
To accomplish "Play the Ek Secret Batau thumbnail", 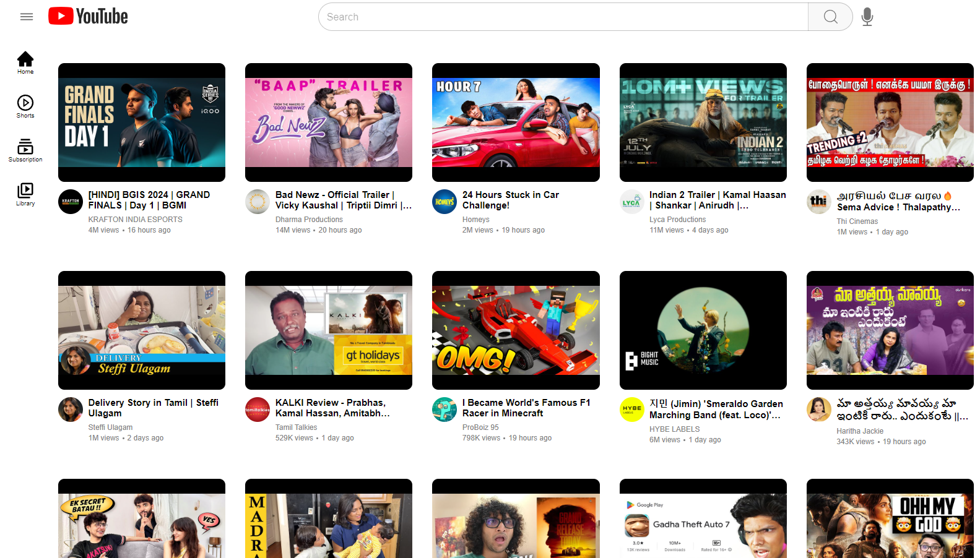I will [x=142, y=518].
